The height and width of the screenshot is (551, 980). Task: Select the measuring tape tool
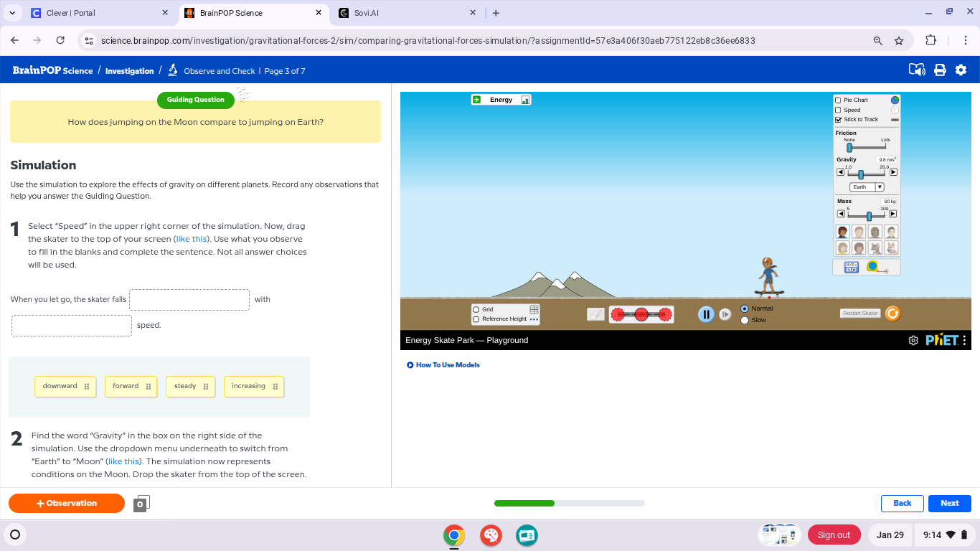[871, 267]
